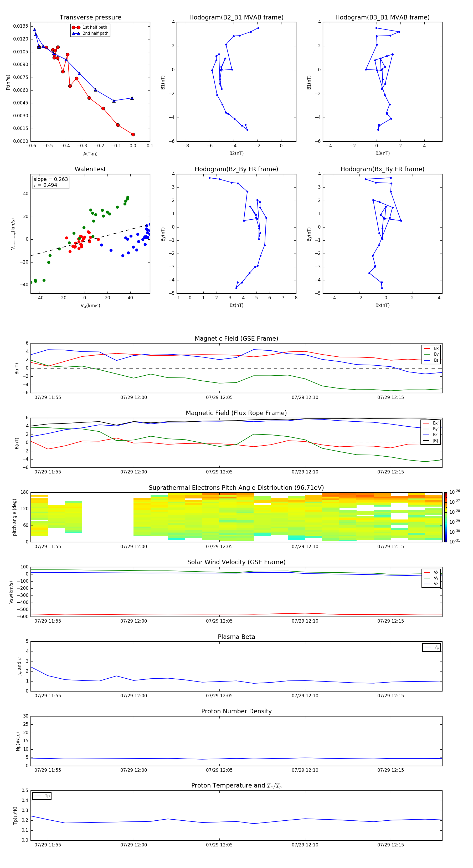This screenshot has width=473, height=868.
Task: Click '07/29 12:05' tick under GSE magnetic field
Action: (219, 397)
